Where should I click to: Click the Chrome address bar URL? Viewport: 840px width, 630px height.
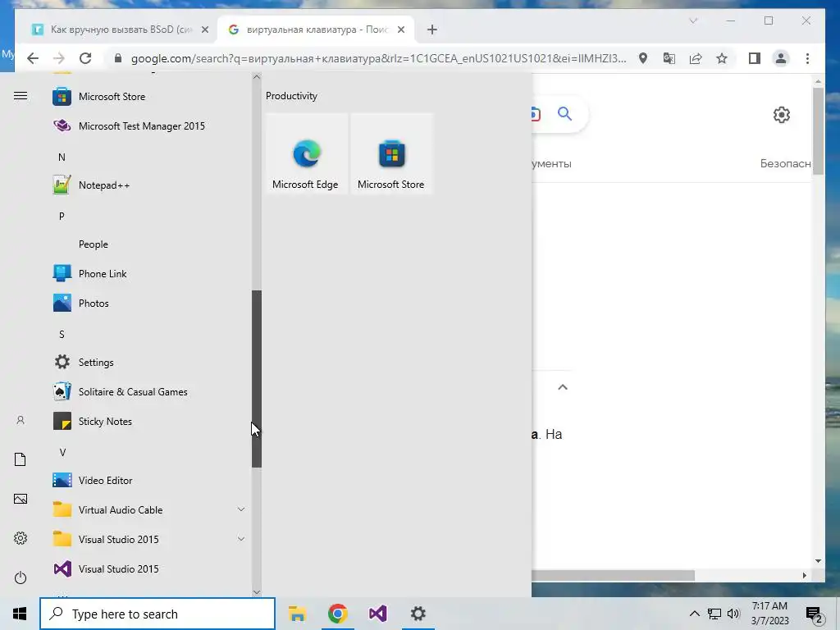coord(378,58)
